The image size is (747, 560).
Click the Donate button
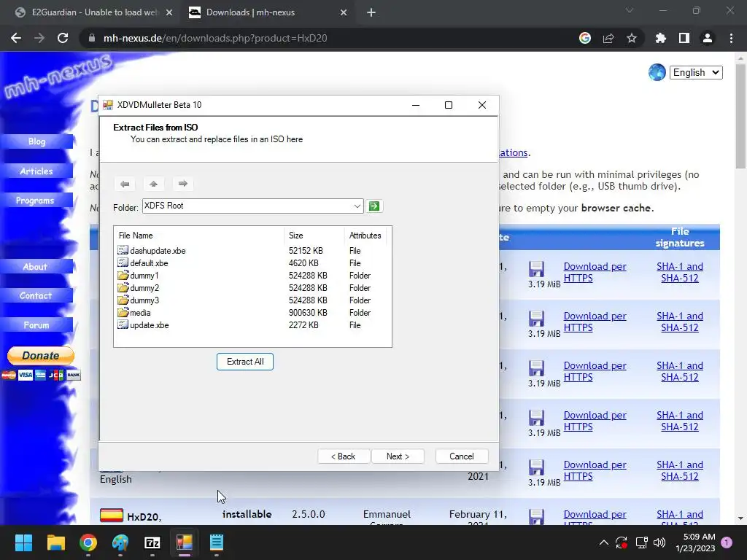[x=41, y=356]
